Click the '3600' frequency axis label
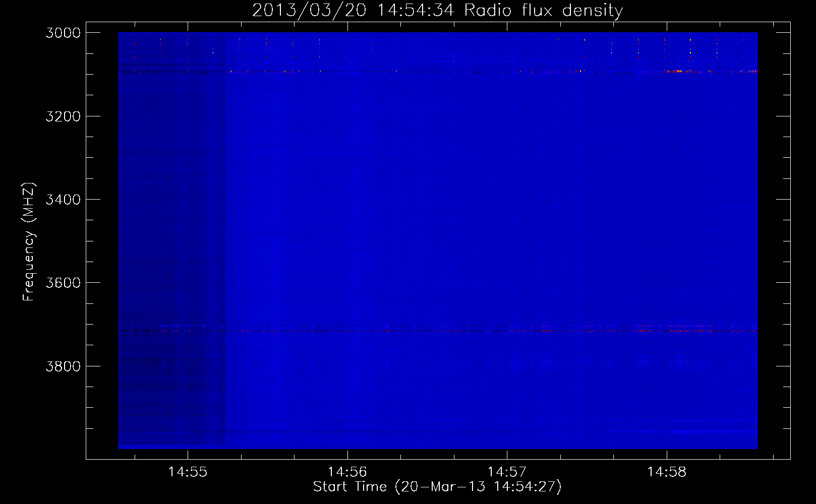 click(x=63, y=283)
